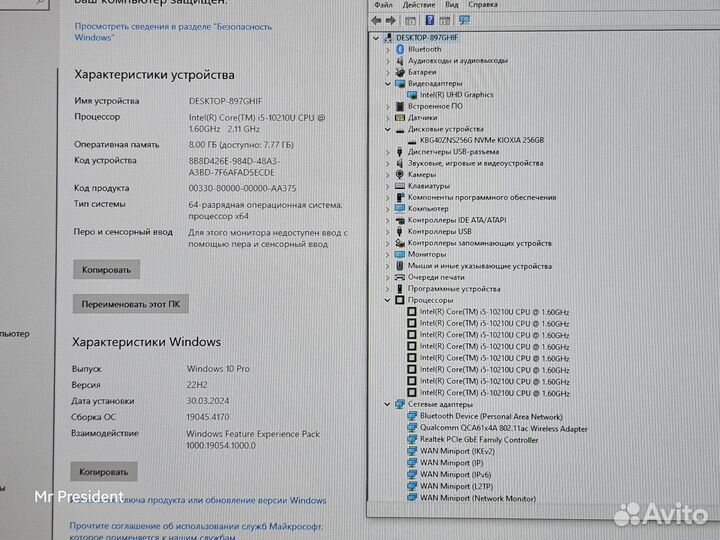This screenshot has width=720, height=540.
Task: Select WAN Miniport (IP) adapter
Action: click(x=452, y=463)
